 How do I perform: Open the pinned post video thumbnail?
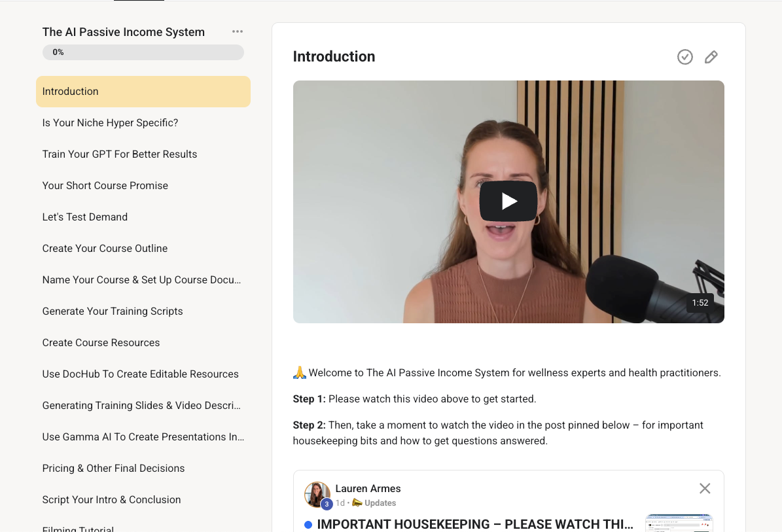tap(679, 523)
